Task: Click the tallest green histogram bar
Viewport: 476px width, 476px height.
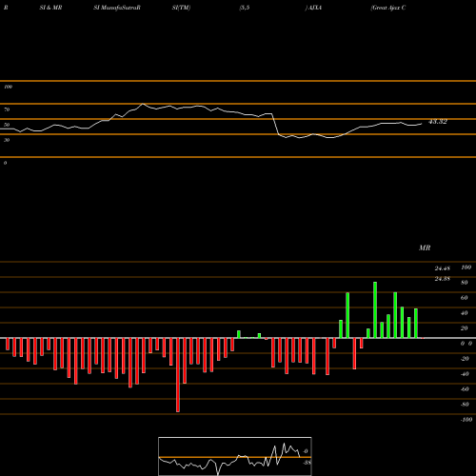Action: [x=375, y=310]
